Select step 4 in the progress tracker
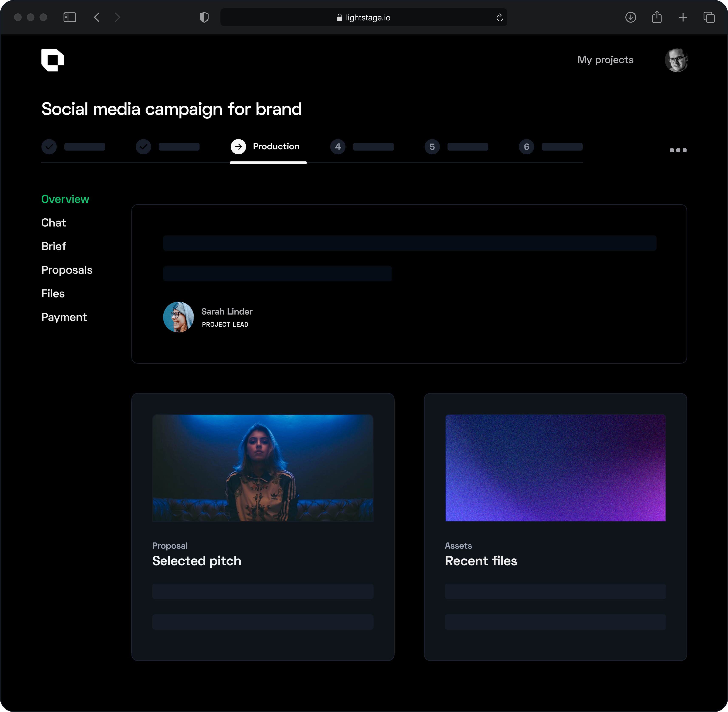The height and width of the screenshot is (712, 728). pos(338,147)
